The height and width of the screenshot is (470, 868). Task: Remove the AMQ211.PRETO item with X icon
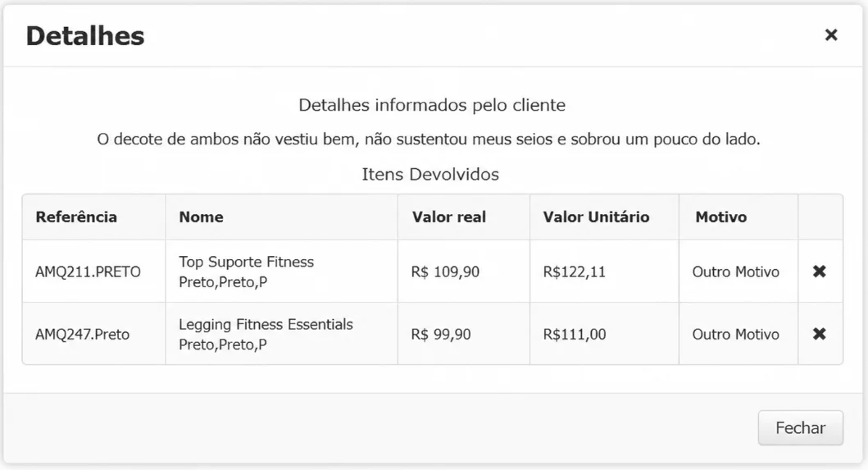tap(820, 271)
